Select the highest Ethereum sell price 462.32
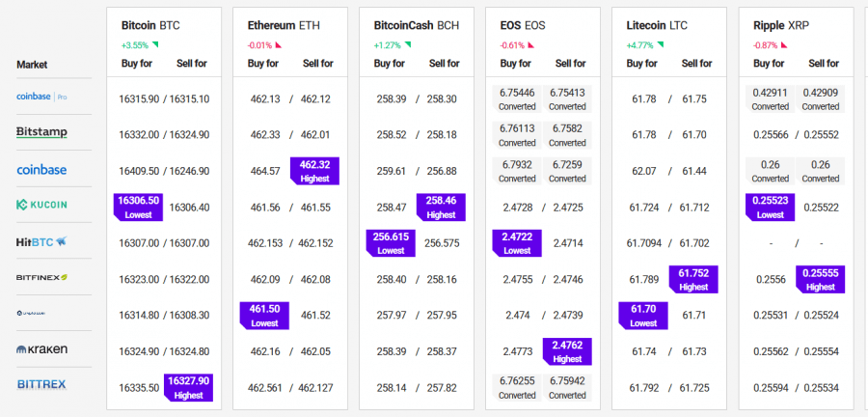This screenshot has width=868, height=417. click(315, 171)
